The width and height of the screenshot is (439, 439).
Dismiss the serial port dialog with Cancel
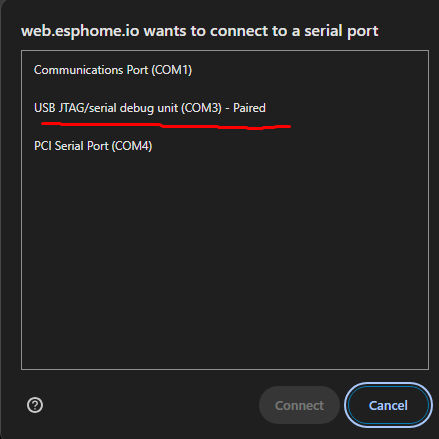pos(388,405)
